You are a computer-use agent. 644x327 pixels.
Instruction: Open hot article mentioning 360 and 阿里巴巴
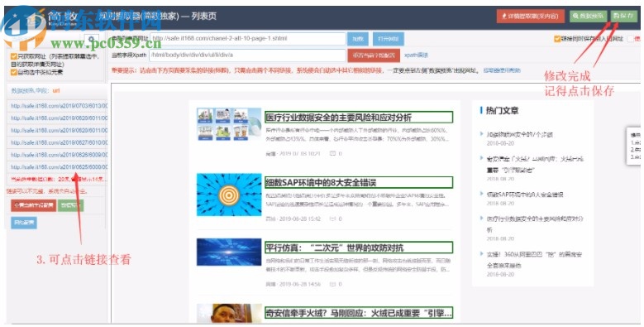[x=534, y=260]
